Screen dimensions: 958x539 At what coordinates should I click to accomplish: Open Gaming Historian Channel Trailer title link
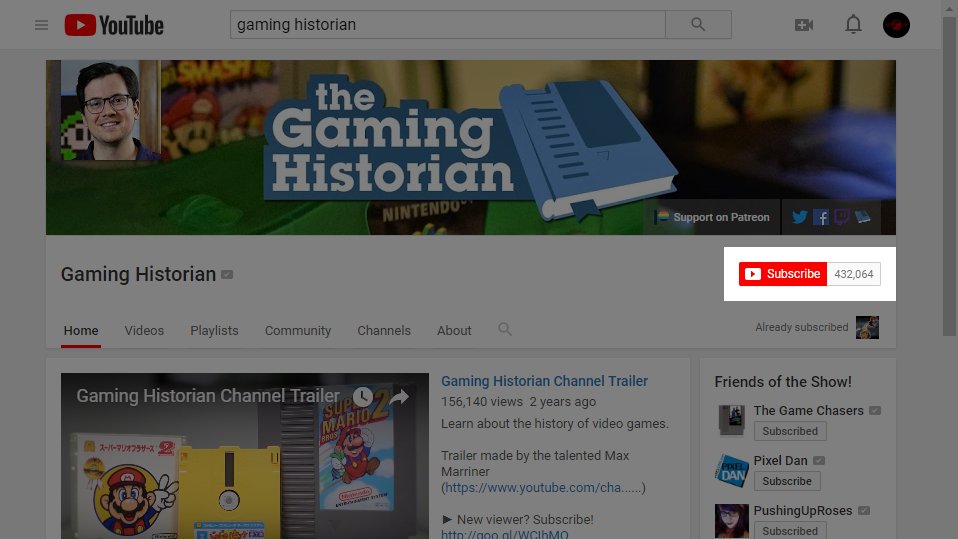click(x=544, y=381)
